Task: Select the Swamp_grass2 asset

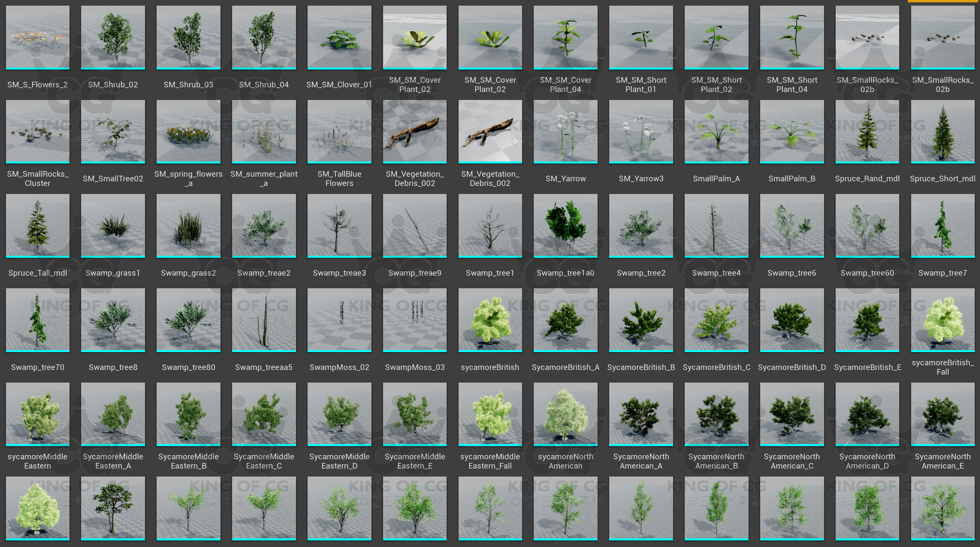Action: (188, 226)
